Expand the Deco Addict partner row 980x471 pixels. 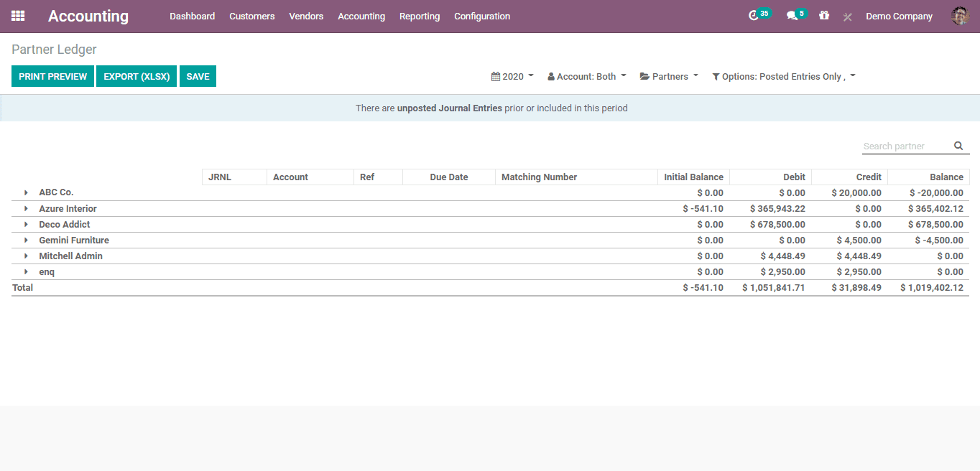26,224
